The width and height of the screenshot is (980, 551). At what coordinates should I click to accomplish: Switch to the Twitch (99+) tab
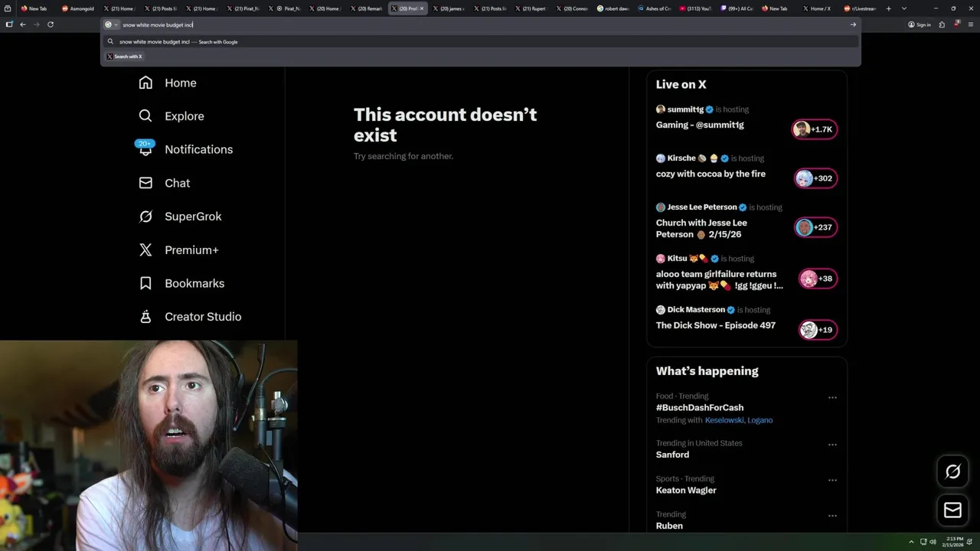[x=737, y=8]
